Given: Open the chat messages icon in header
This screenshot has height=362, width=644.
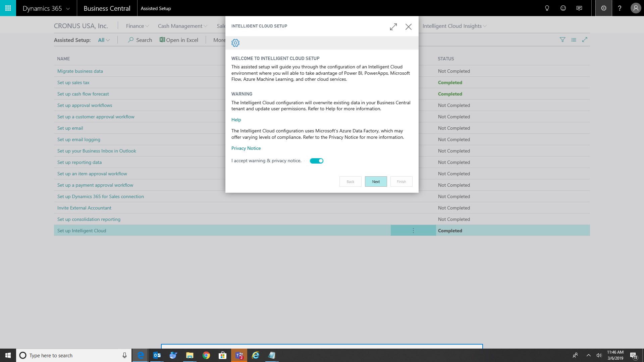Looking at the screenshot, I should (579, 8).
